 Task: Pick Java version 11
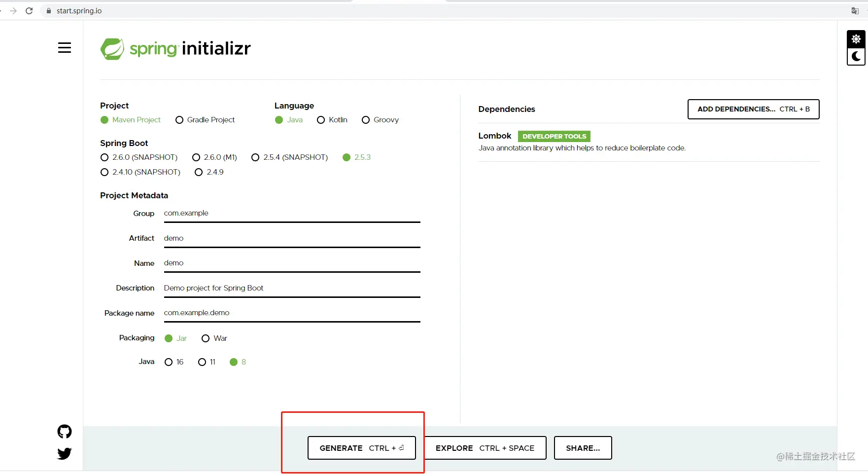pyautogui.click(x=207, y=362)
